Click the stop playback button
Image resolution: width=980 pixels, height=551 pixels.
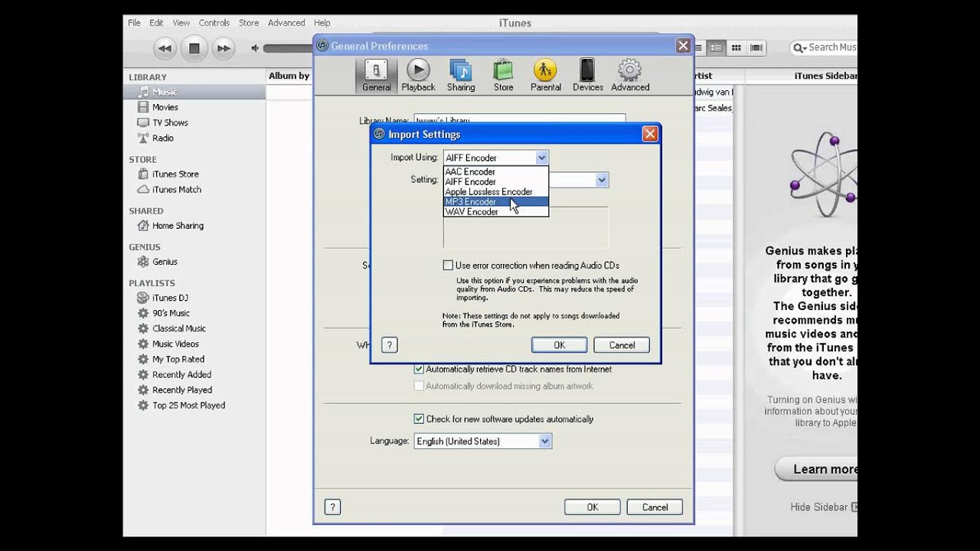point(194,48)
